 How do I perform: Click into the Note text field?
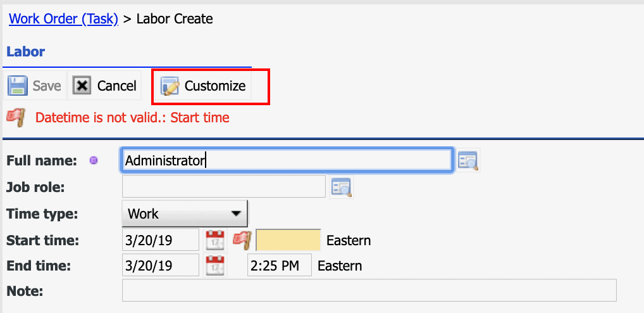click(x=369, y=290)
